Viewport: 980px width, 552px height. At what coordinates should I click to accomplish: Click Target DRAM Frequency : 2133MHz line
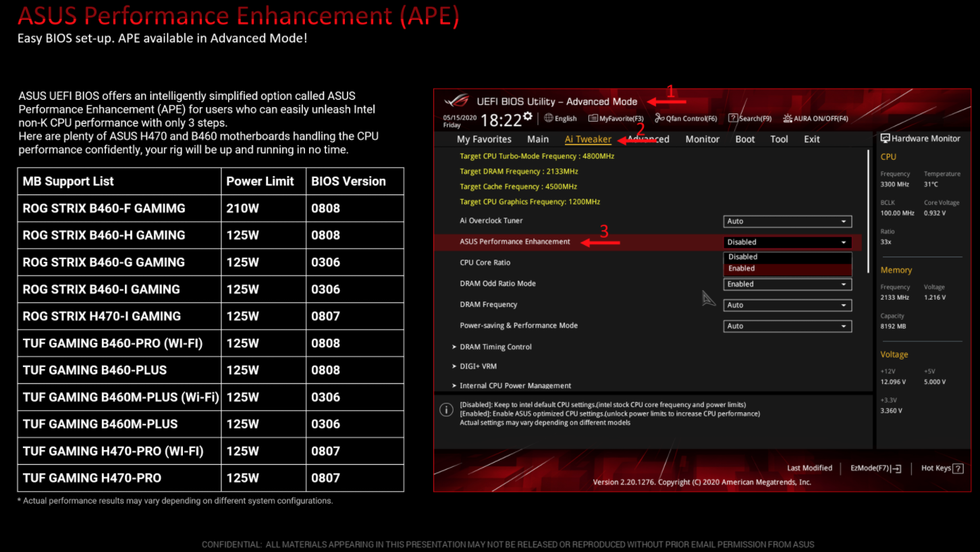coord(519,171)
